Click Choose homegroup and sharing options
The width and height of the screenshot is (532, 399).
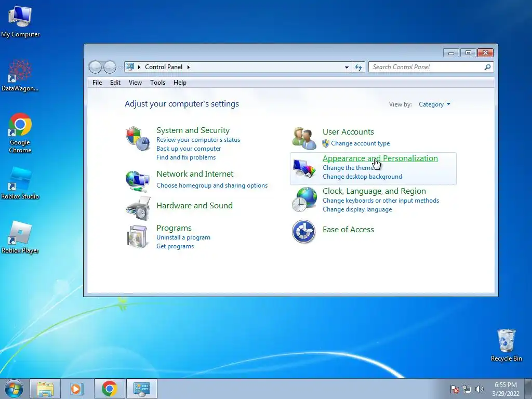(212, 185)
